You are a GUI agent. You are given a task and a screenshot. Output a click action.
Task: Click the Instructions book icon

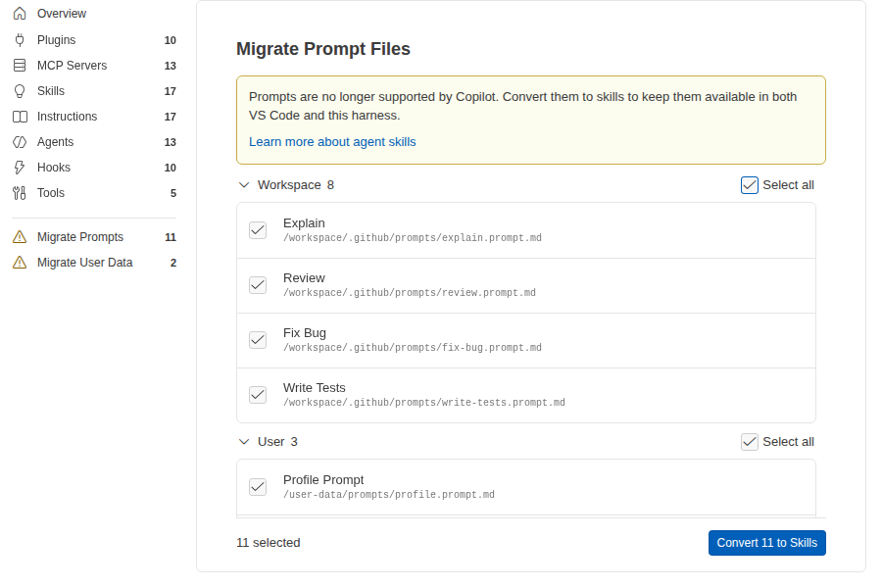[20, 117]
